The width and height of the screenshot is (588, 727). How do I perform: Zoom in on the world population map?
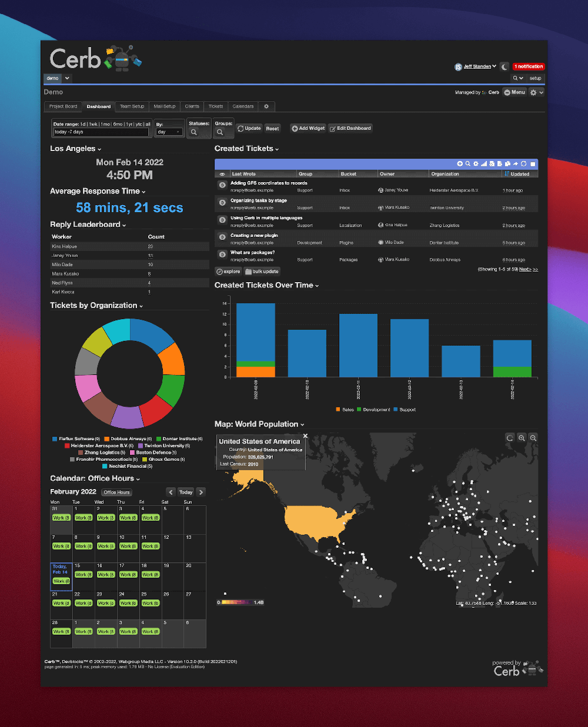pos(522,438)
